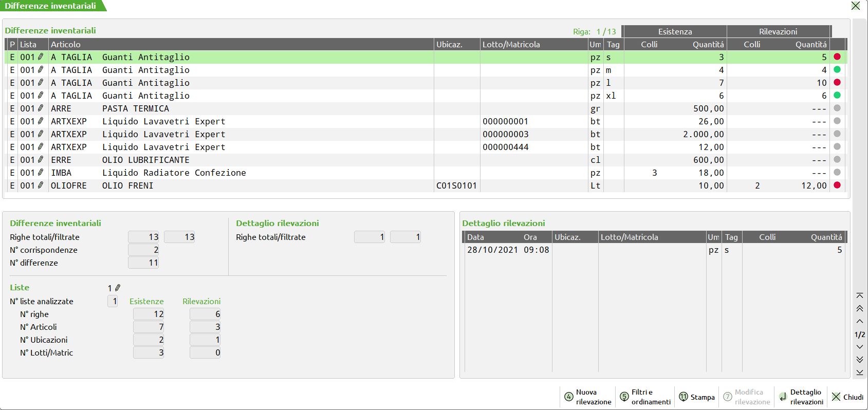Screen dimensions: 868x410
Task: Jump to first page with top arrow
Action: [859, 296]
